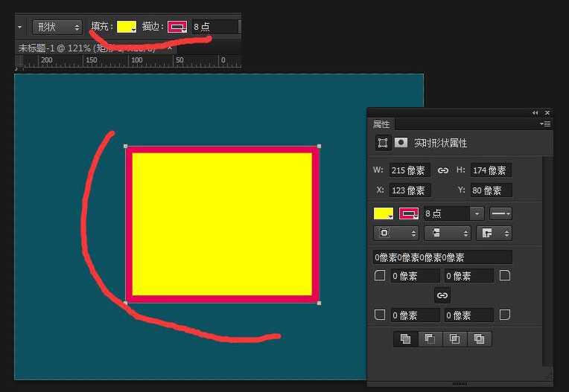Close the 未标题-1 document tab
This screenshot has height=392, width=569.
(x=170, y=48)
